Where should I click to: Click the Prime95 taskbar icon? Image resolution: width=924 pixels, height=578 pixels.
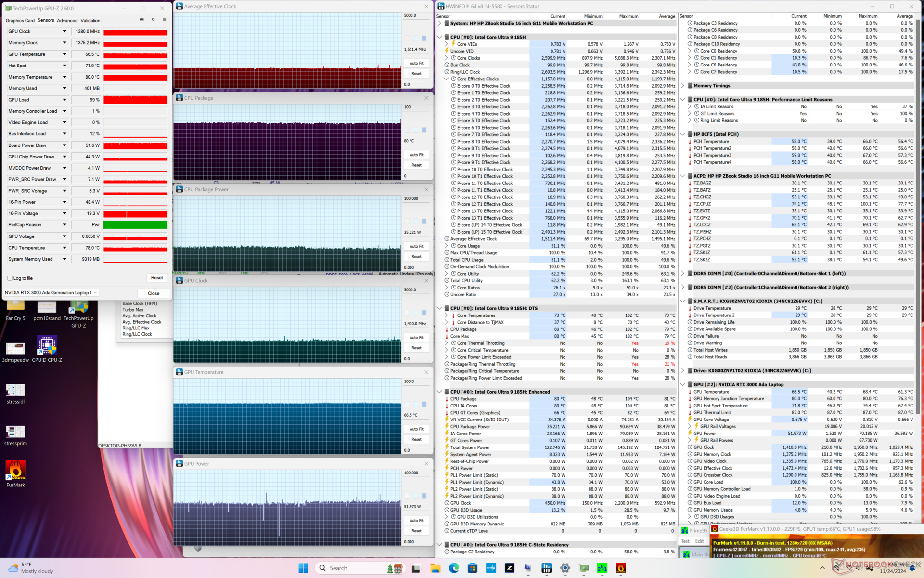tap(602, 568)
